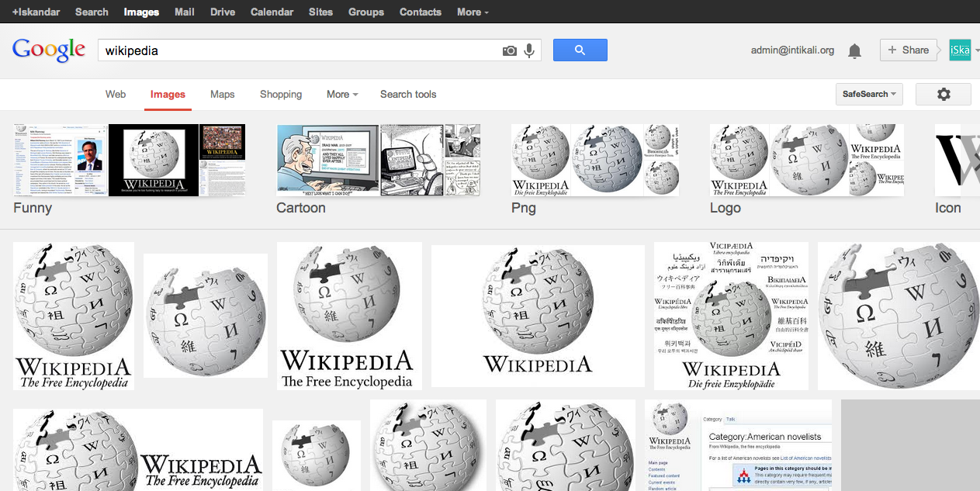
Task: Open Search in the top bar
Action: 92,12
